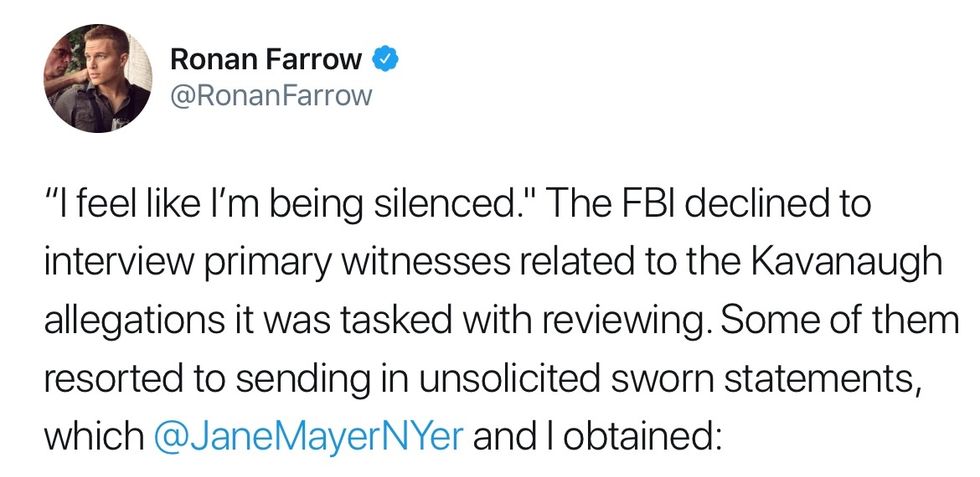
Task: Visit the @RonanFarrow handle
Action: [x=272, y=95]
